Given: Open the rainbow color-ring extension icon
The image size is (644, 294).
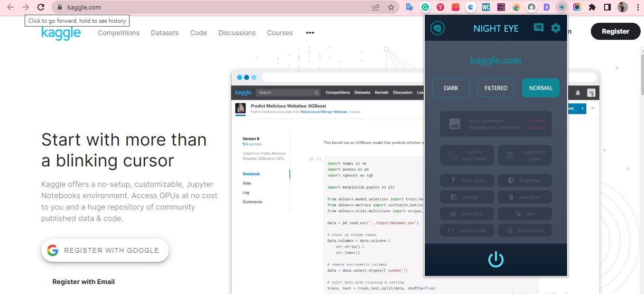Looking at the screenshot, I should point(577,7).
